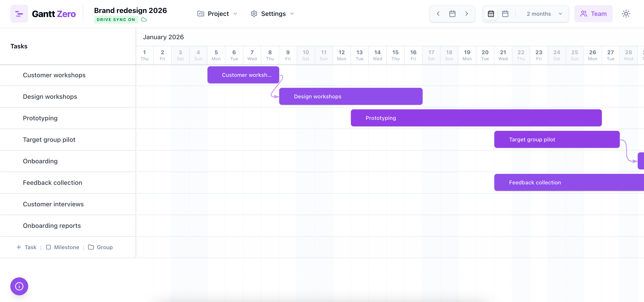
Task: Click the Group creation option
Action: coord(104,247)
